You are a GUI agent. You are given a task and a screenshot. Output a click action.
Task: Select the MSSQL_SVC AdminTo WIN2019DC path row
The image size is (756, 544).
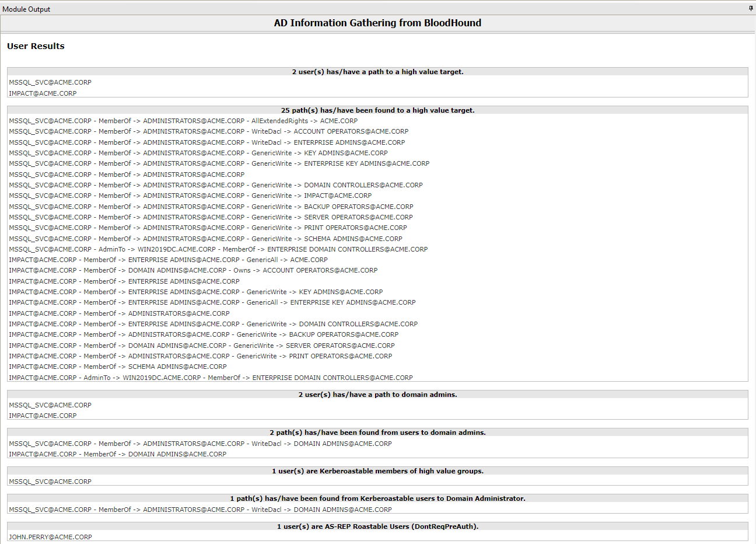[x=218, y=249]
